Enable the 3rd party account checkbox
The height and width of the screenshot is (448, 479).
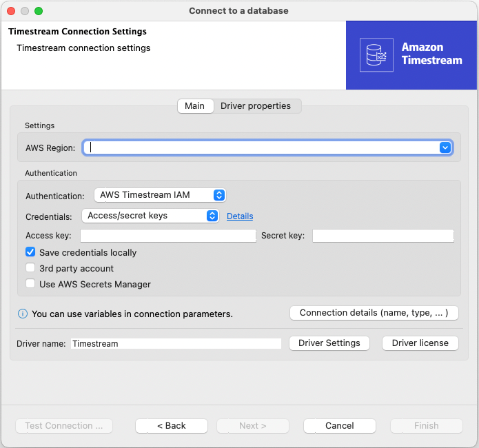[30, 269]
